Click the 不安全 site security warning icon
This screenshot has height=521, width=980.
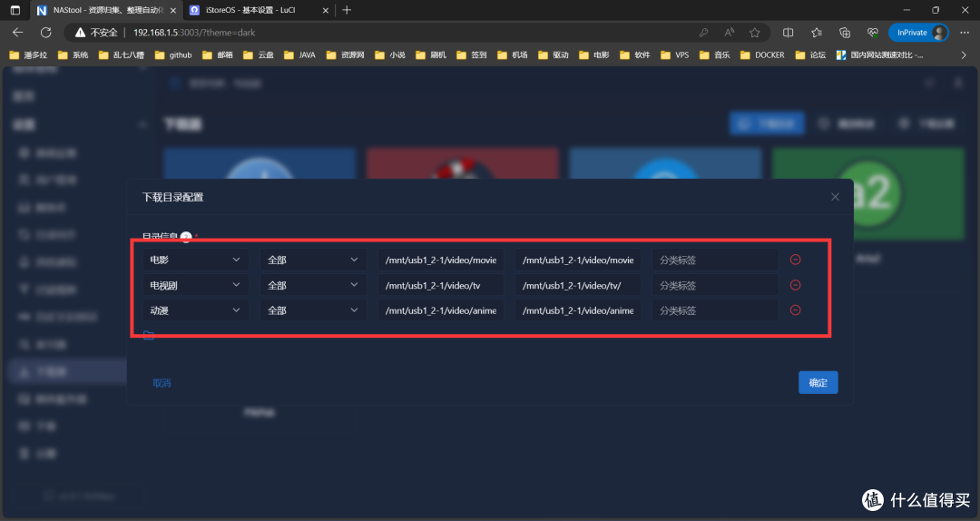[x=80, y=33]
